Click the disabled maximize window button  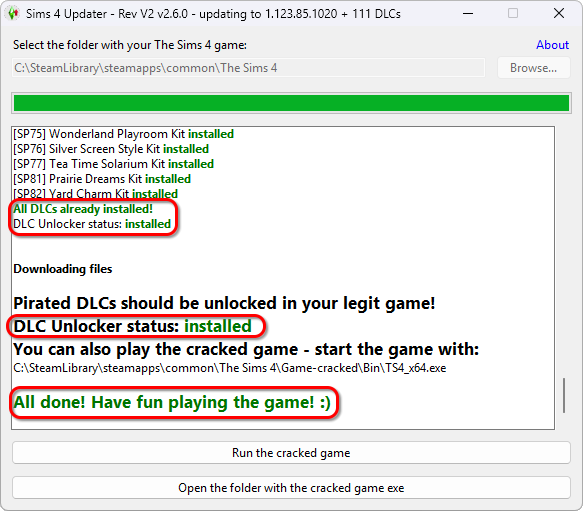pos(513,14)
